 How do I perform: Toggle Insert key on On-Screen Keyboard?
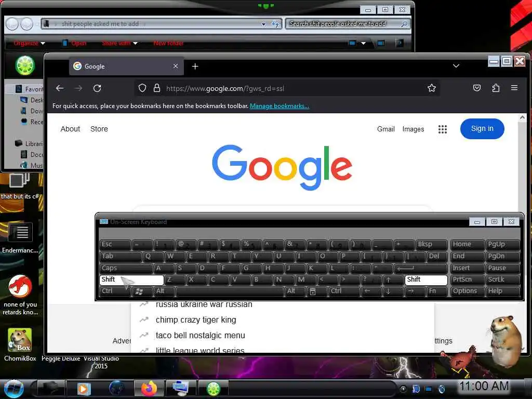pyautogui.click(x=467, y=268)
